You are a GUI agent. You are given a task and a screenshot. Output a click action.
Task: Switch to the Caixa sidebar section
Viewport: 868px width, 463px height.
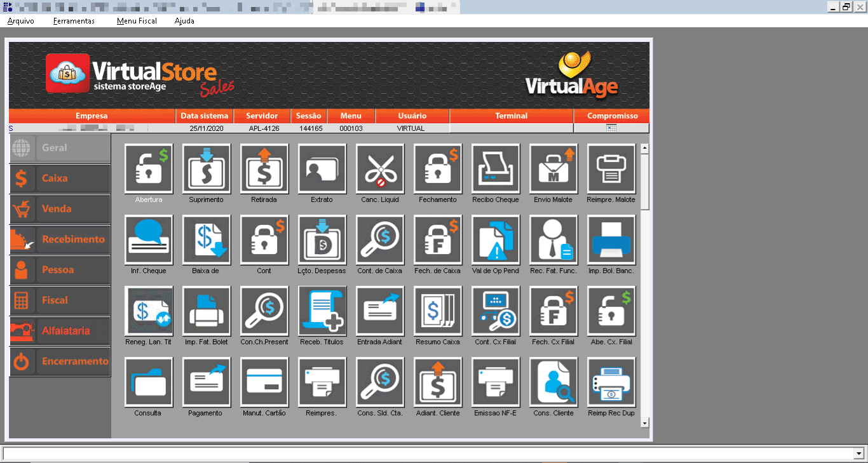coord(60,178)
